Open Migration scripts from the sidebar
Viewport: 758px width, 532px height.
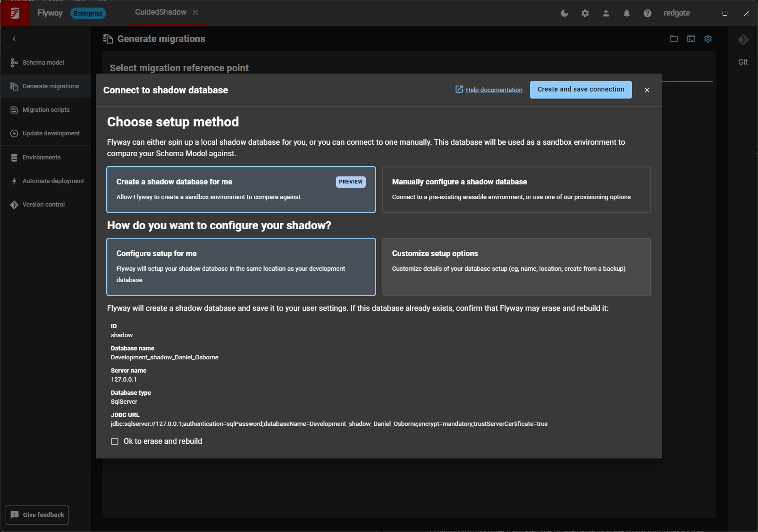pyautogui.click(x=45, y=109)
